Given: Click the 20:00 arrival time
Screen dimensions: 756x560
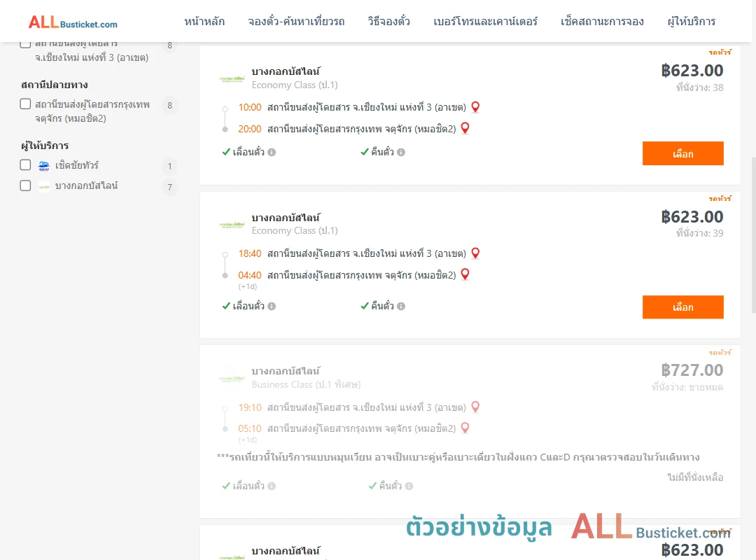Looking at the screenshot, I should click(x=250, y=129).
